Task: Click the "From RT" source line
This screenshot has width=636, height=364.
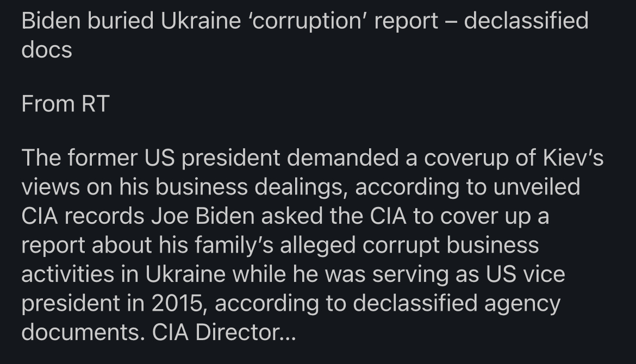Action: pyautogui.click(x=65, y=103)
